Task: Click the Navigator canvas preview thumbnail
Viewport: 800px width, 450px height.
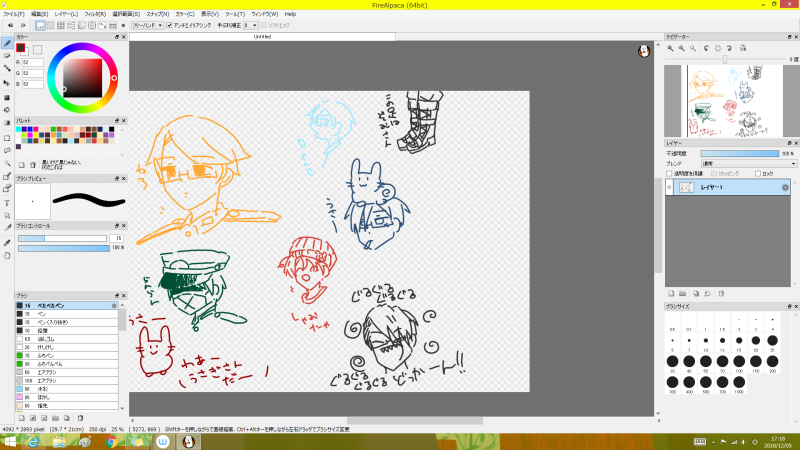Action: click(x=732, y=101)
